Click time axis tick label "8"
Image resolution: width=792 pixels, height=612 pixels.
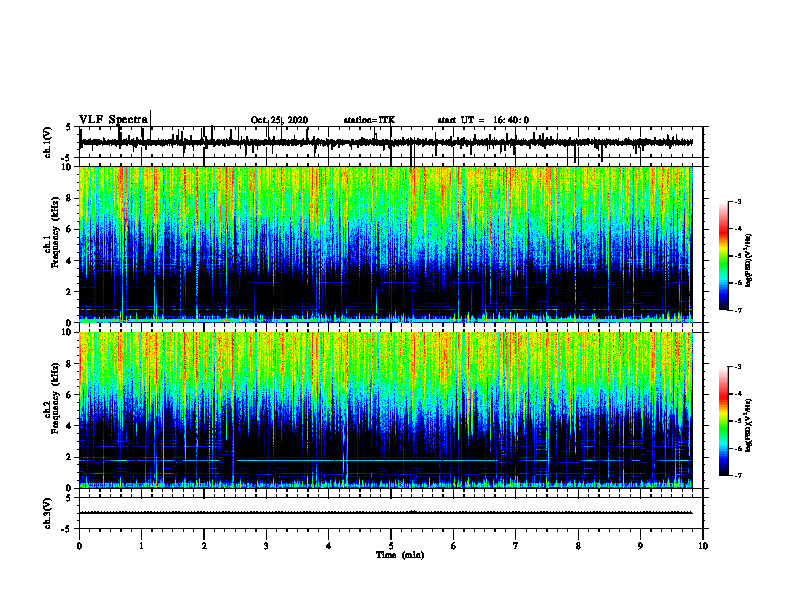578,546
